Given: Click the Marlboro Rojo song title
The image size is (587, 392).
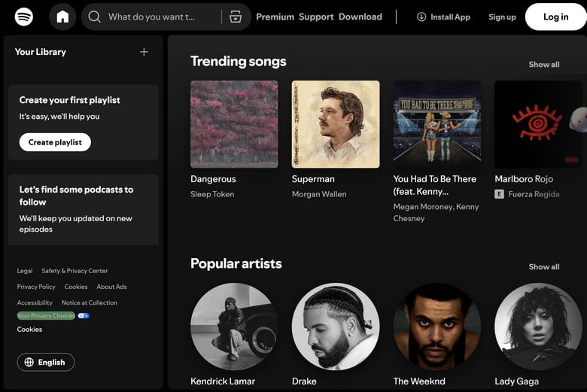Looking at the screenshot, I should (x=524, y=179).
